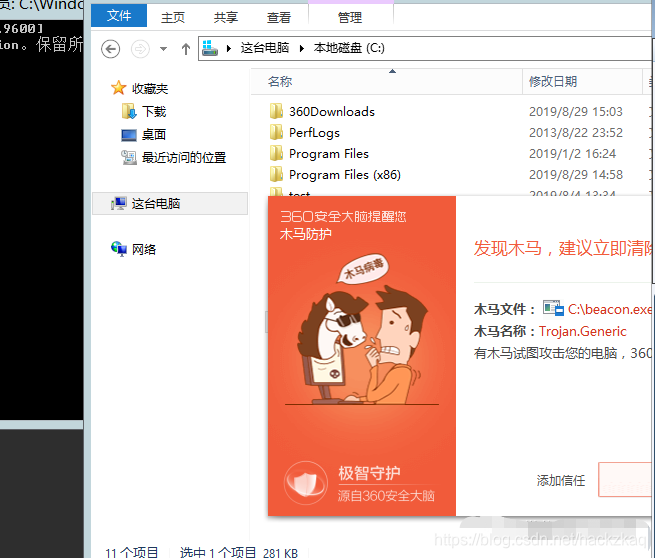Viewport: 655px width, 558px height.
Task: Select the Program Files folder
Action: (329, 154)
